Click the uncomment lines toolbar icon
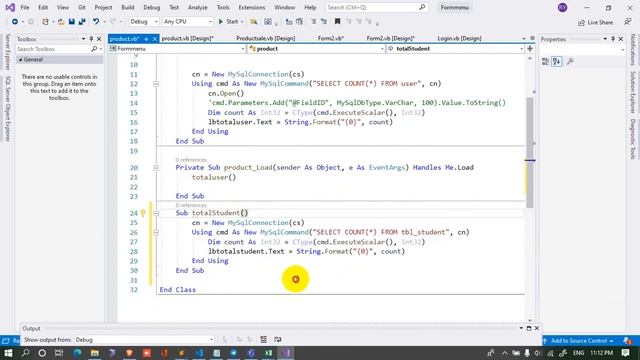This screenshot has height=360, width=640. click(x=324, y=22)
